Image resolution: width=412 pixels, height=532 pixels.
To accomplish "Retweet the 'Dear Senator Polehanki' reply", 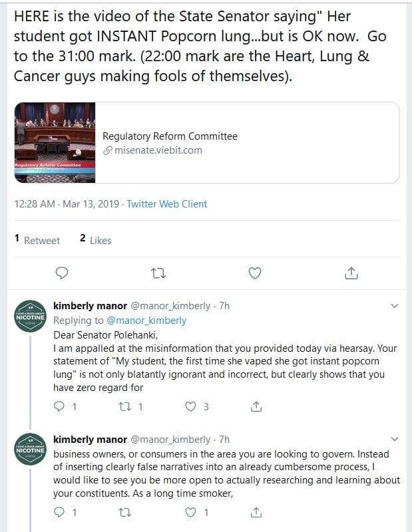I will coord(124,406).
